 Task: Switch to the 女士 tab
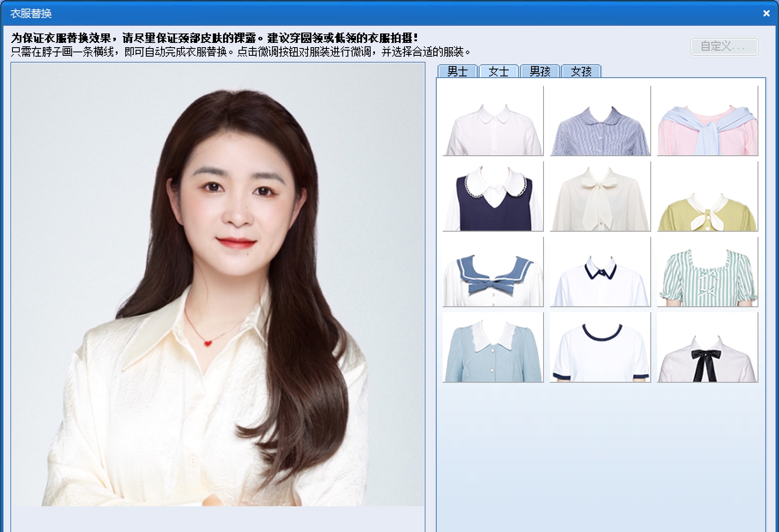[x=498, y=71]
